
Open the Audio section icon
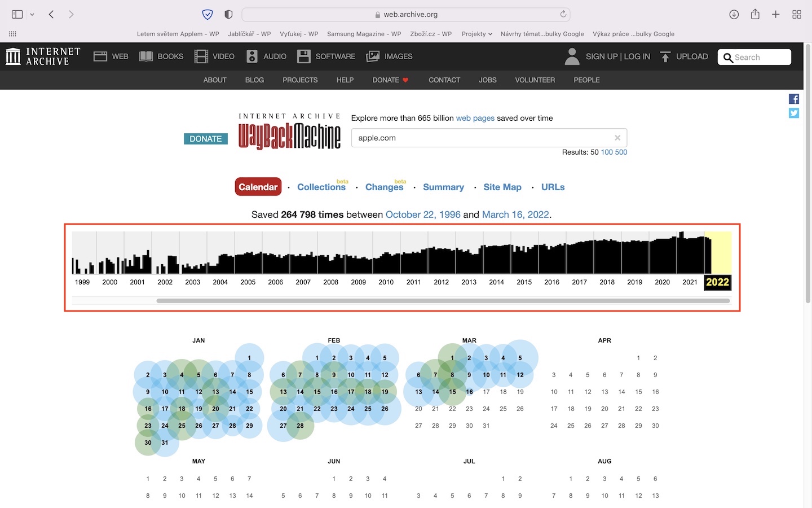252,56
